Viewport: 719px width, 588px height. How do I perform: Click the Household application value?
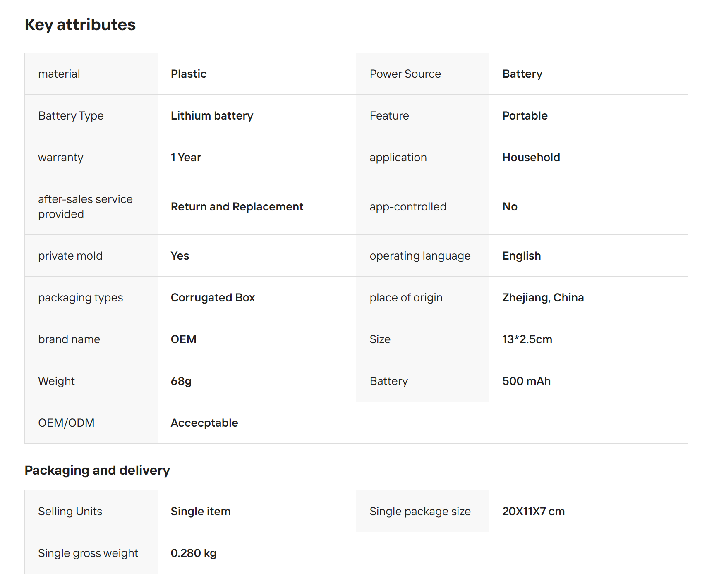click(531, 158)
